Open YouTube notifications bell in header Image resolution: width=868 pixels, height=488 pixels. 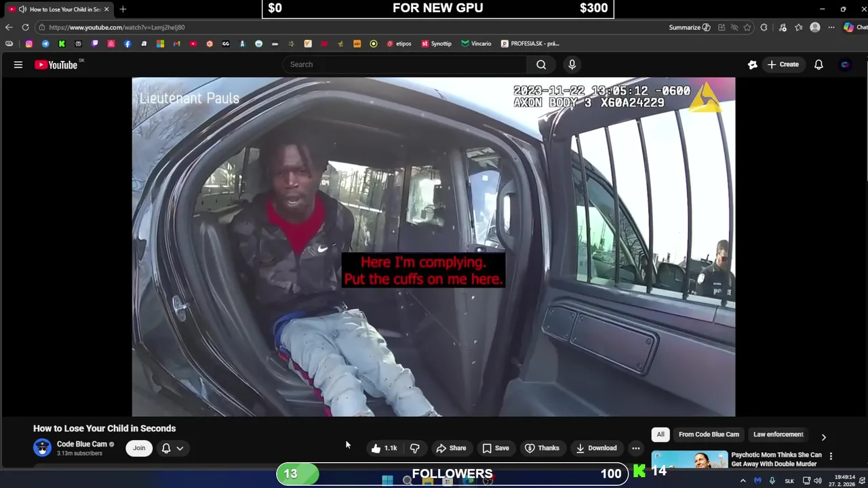click(x=818, y=64)
